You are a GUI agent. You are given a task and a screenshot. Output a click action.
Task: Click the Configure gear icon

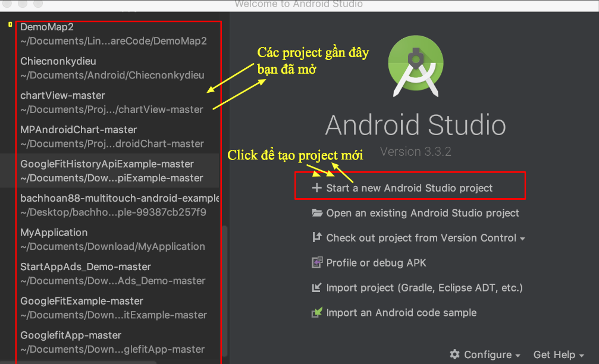pos(455,354)
